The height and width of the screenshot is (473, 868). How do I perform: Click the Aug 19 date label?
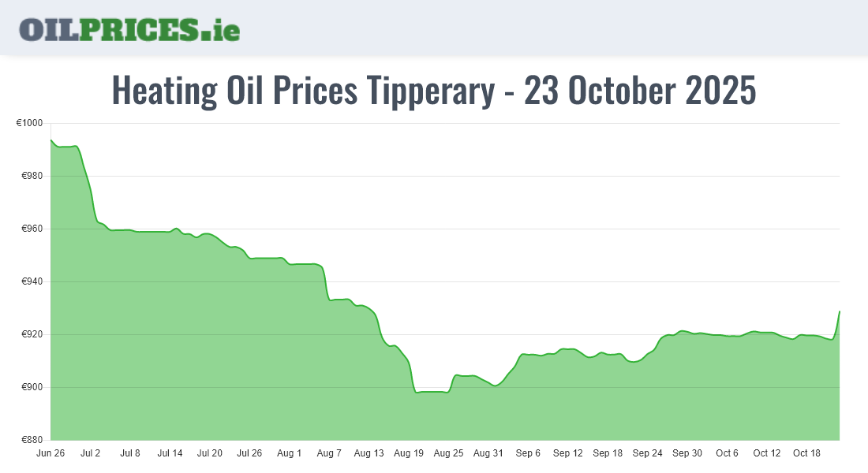(x=409, y=453)
